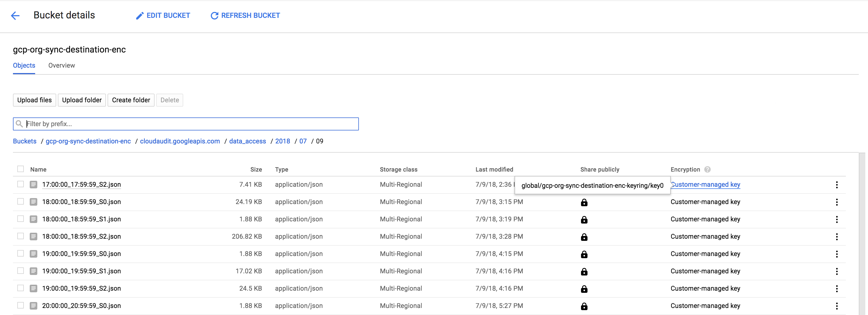Click the file icon beside 20:00:00_20:59:59_S0.json
868x315 pixels.
33,306
